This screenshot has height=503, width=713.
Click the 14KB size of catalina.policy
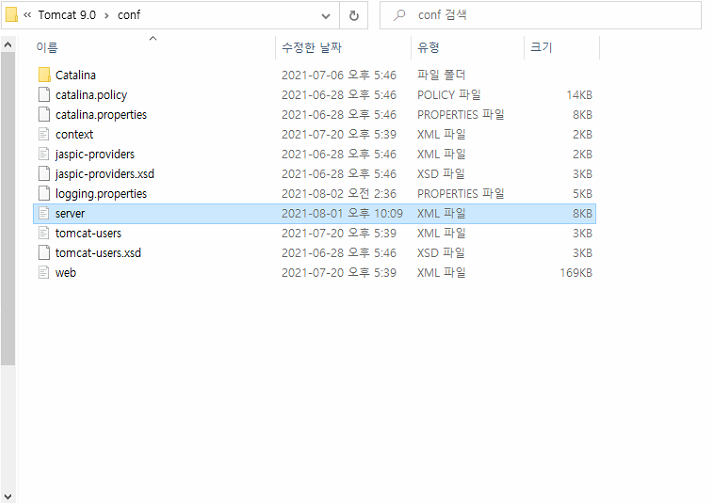579,95
